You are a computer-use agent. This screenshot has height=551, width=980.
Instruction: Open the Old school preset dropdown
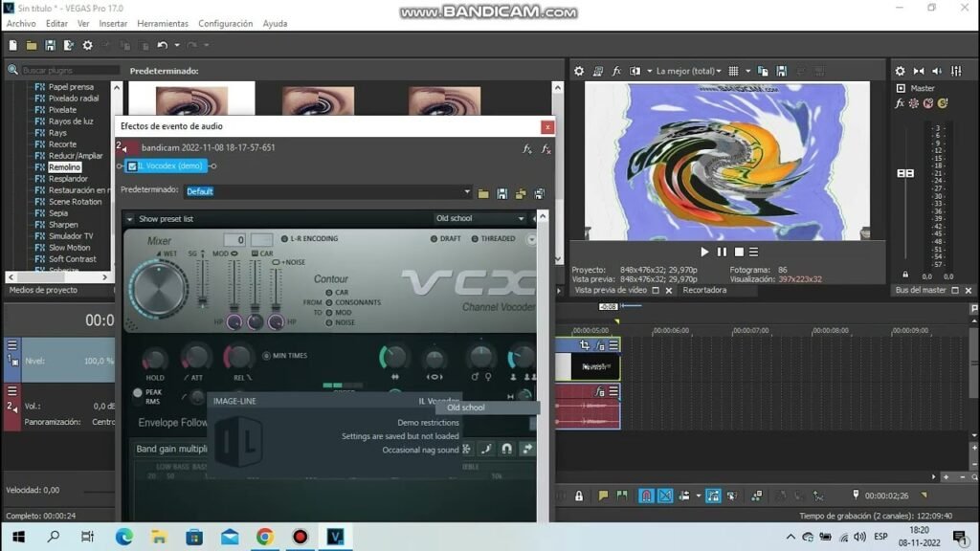pyautogui.click(x=479, y=218)
